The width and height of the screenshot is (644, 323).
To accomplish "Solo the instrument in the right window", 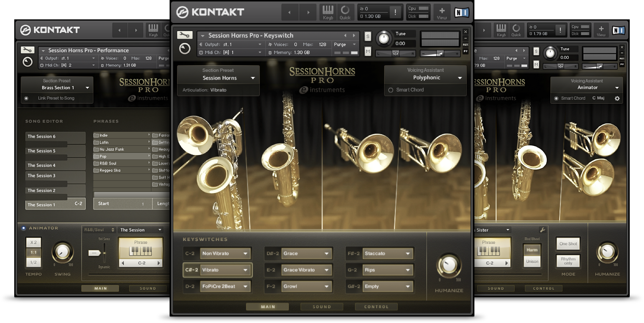I will tap(536, 51).
